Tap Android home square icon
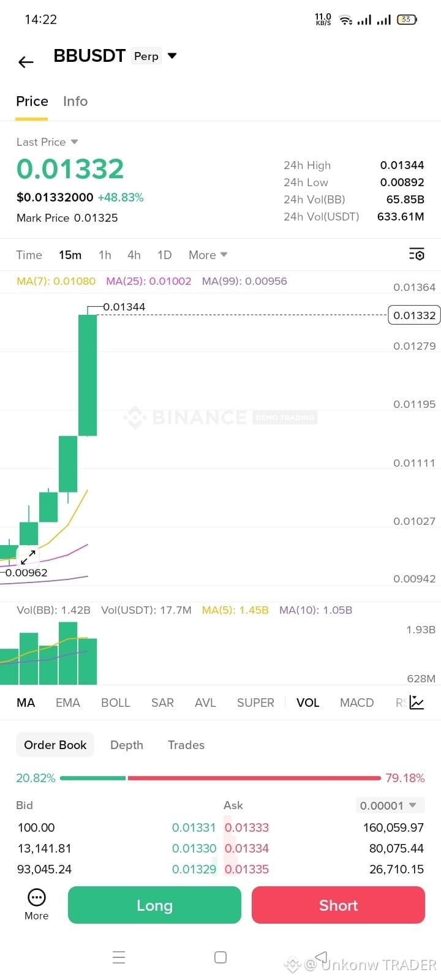This screenshot has height=980, width=441. [x=221, y=957]
